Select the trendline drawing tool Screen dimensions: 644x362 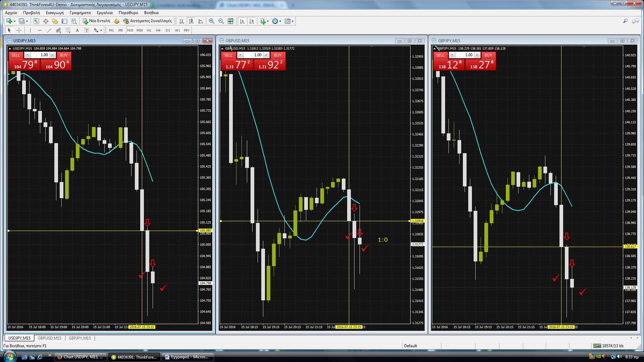click(49, 30)
